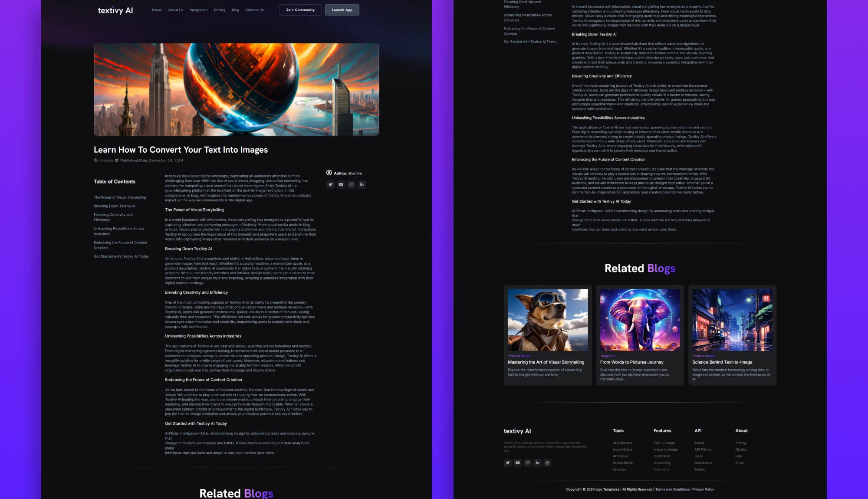Open the Pricing menu item
Viewport: 868px width, 499px height.
(x=220, y=10)
